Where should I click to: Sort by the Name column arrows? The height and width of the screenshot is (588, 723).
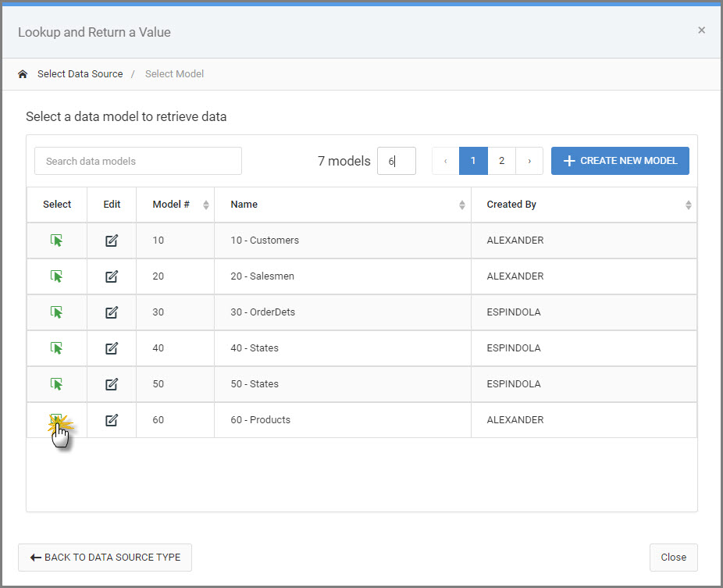tap(462, 205)
